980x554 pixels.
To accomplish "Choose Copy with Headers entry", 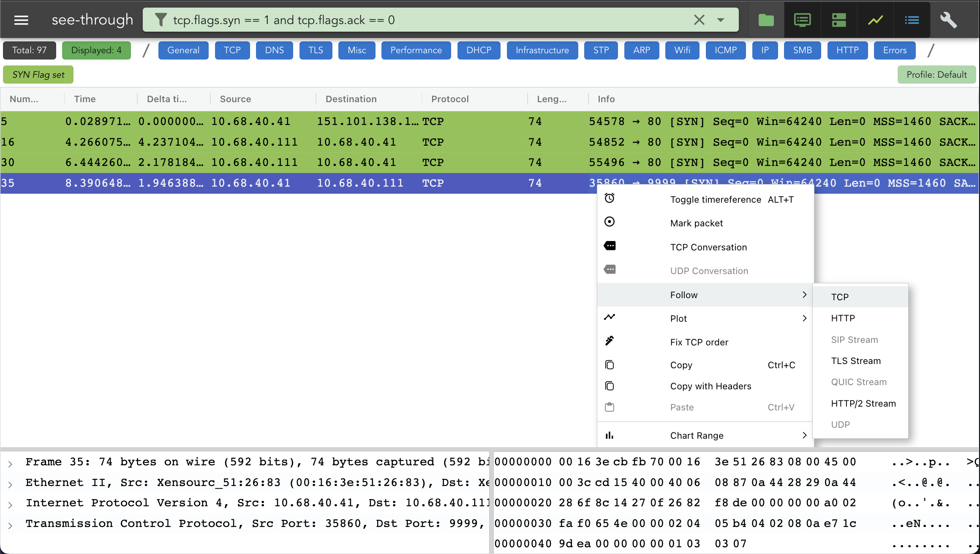I will 705,386.
